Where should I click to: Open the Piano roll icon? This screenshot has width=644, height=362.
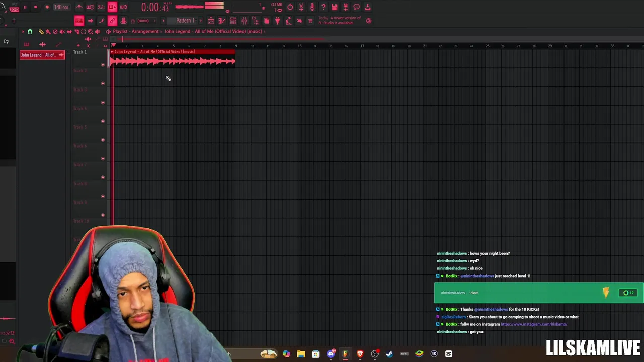tap(222, 21)
